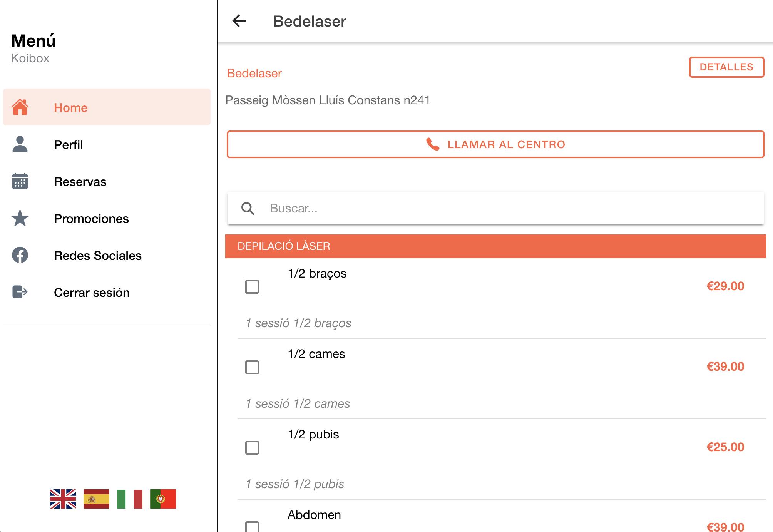Click LLAMAR AL CENTRO button

(495, 144)
